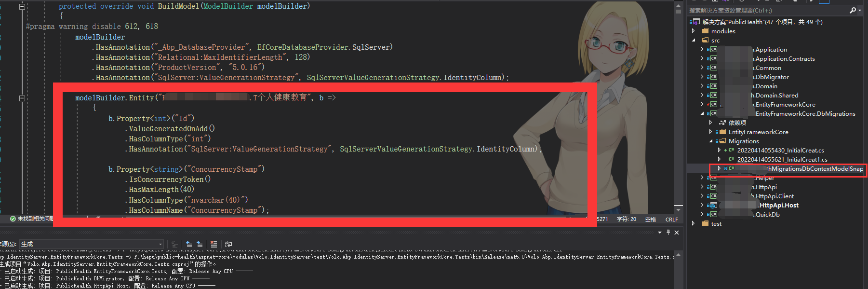This screenshot has width=868, height=289.
Task: Click the magnifier search icon in Solution Explorer
Action: pyautogui.click(x=853, y=10)
